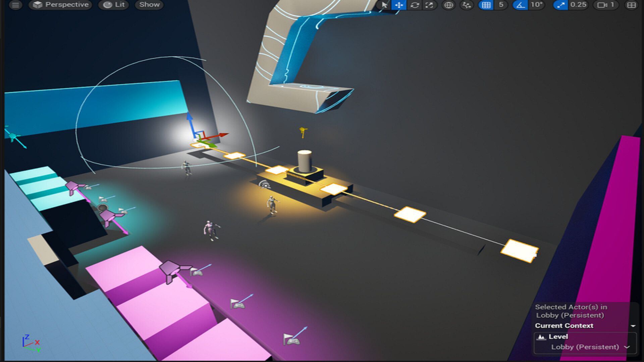Image resolution: width=644 pixels, height=362 pixels.
Task: Switch to the scale tool
Action: pos(429,5)
